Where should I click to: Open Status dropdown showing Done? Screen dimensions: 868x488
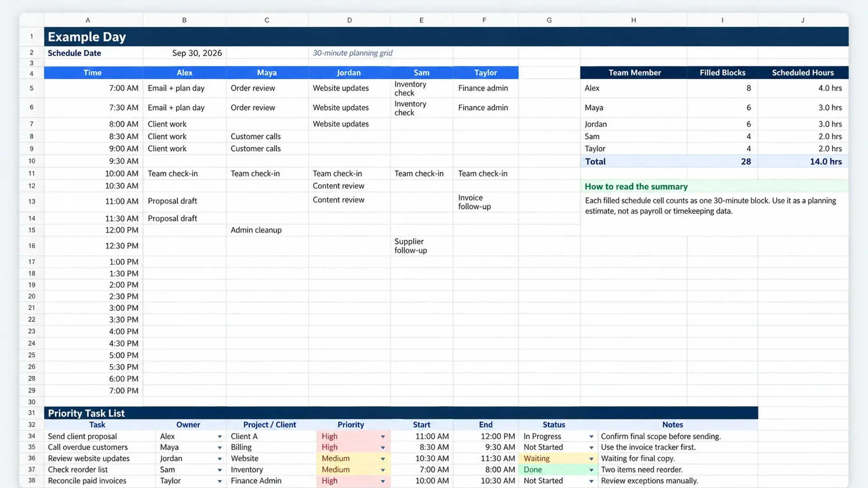point(591,470)
